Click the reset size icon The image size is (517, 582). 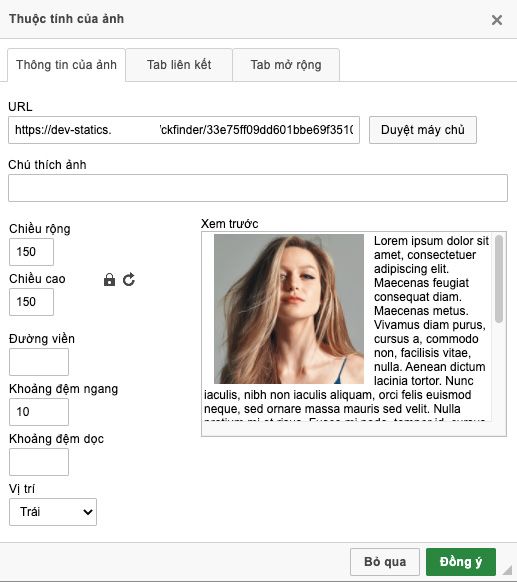pyautogui.click(x=129, y=279)
